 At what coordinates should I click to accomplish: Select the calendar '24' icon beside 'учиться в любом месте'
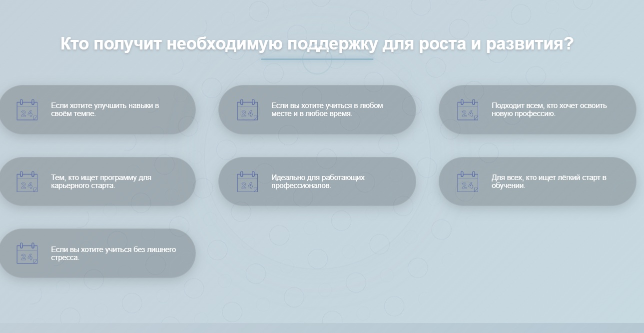pos(247,109)
